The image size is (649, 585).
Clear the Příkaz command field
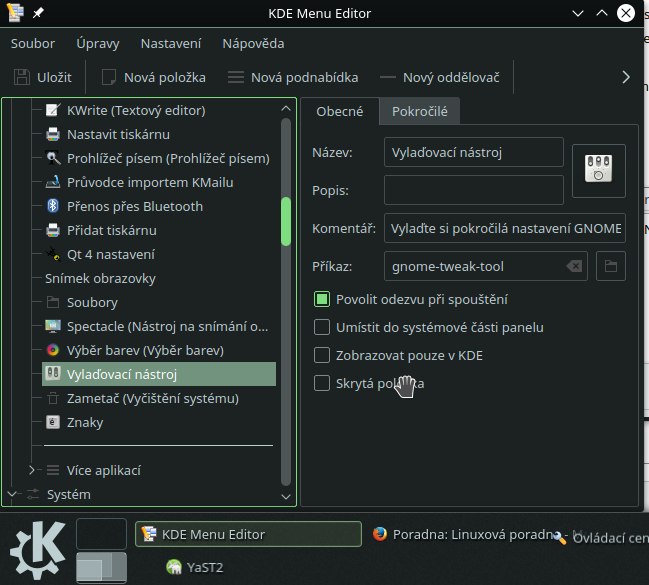click(574, 266)
